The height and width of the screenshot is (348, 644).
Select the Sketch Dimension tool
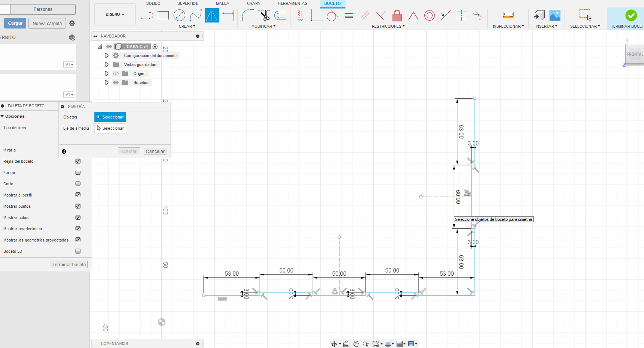point(228,15)
